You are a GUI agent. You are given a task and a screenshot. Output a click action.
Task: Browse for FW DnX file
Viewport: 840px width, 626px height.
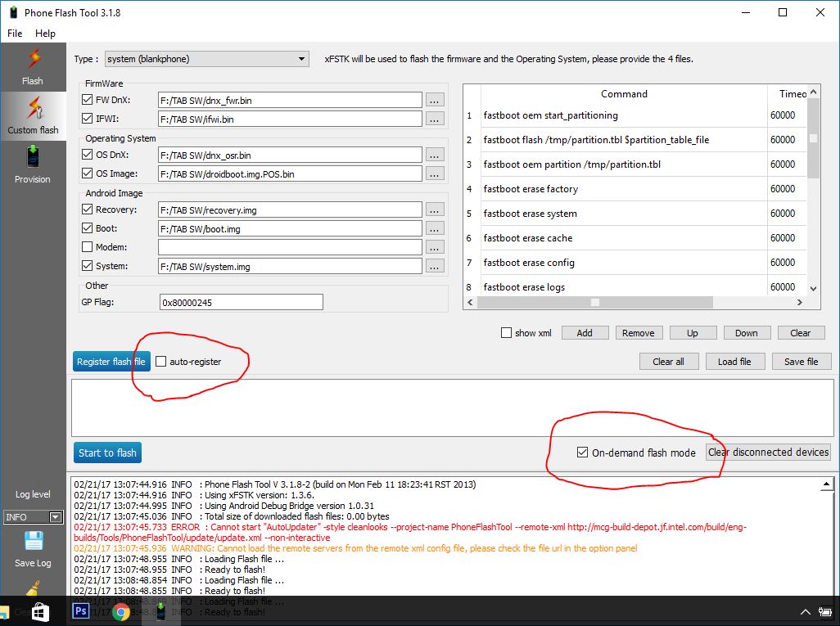click(435, 100)
